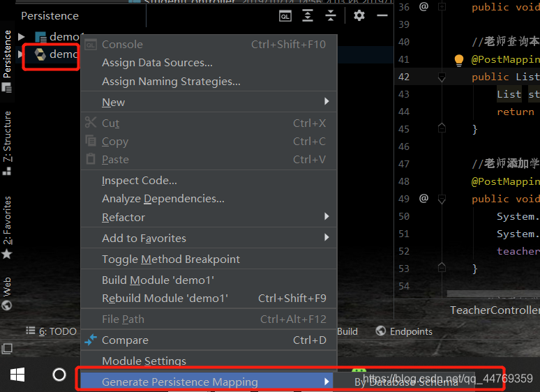Choose Assign Naming Strategies... menu item
The height and width of the screenshot is (392, 540).
pyautogui.click(x=209, y=82)
